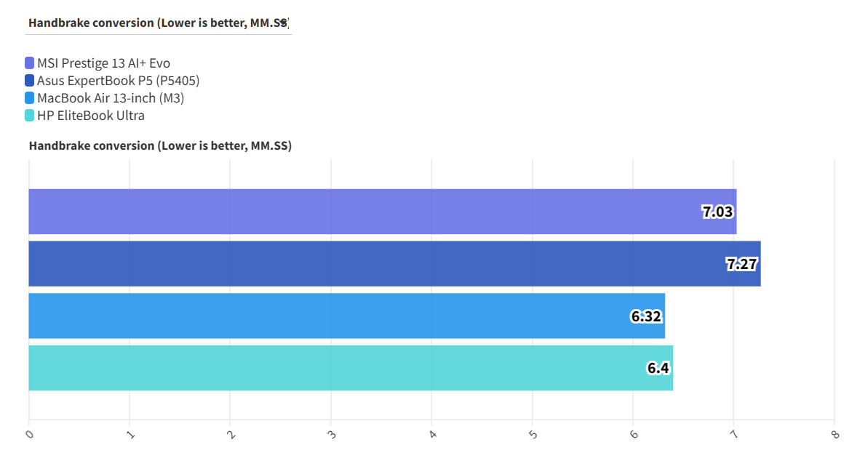The height and width of the screenshot is (453, 868).
Task: Click the Asus ExpertBook P5 legend color swatch
Action: point(29,81)
